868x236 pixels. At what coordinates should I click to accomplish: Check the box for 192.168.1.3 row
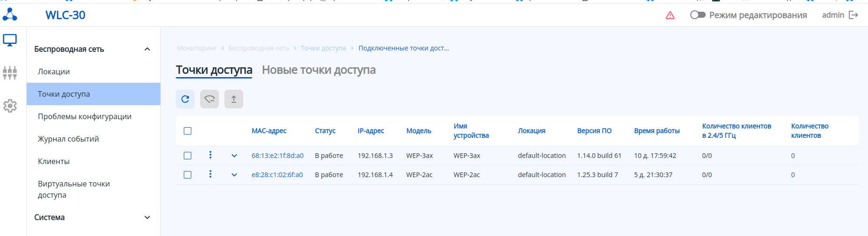pos(188,156)
